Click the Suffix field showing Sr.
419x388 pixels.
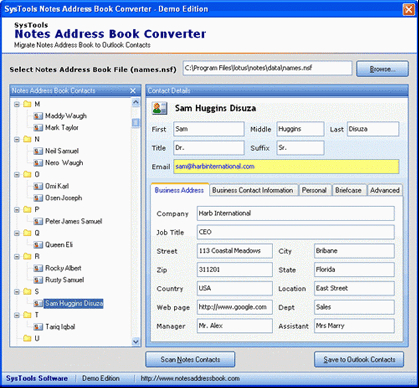point(300,148)
